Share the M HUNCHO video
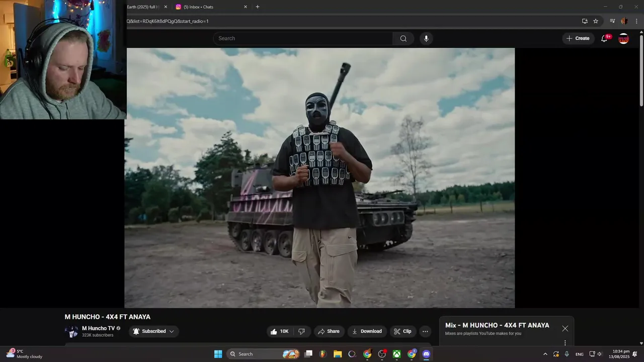Screen dimensions: 644x362 (329, 331)
